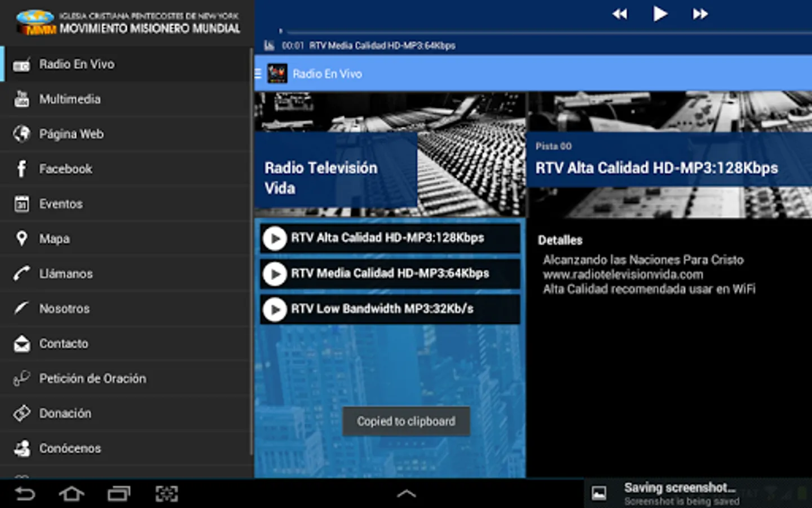Tap the Android recent apps button
Image resolution: width=812 pixels, height=508 pixels.
118,494
